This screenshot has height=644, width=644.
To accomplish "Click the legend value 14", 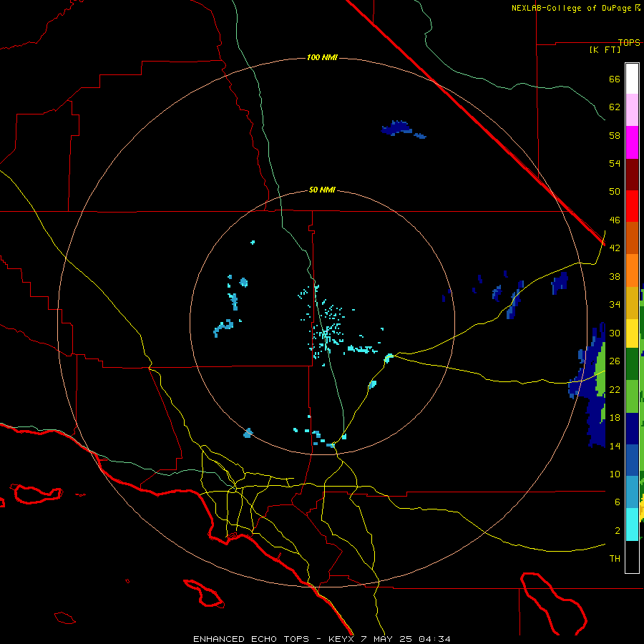I will pyautogui.click(x=615, y=446).
